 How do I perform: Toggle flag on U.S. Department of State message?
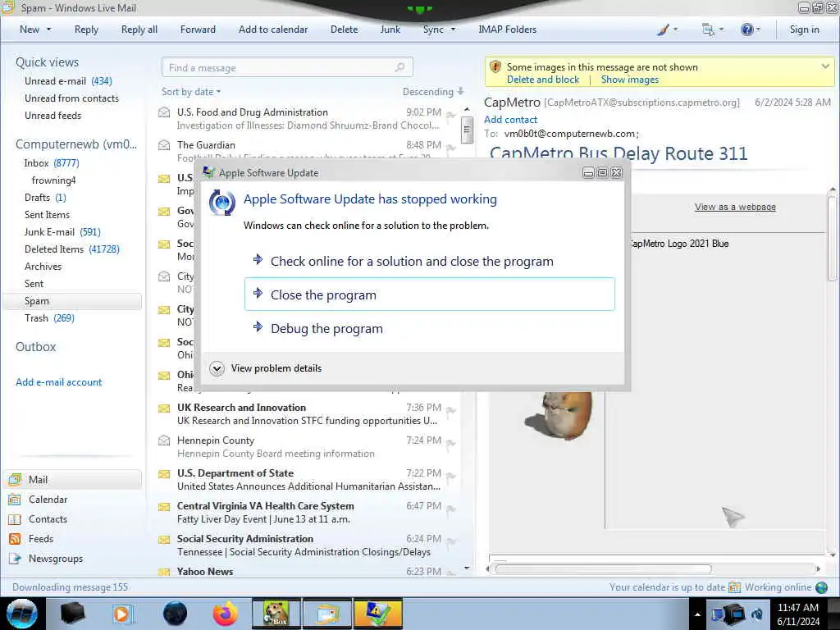click(x=451, y=477)
